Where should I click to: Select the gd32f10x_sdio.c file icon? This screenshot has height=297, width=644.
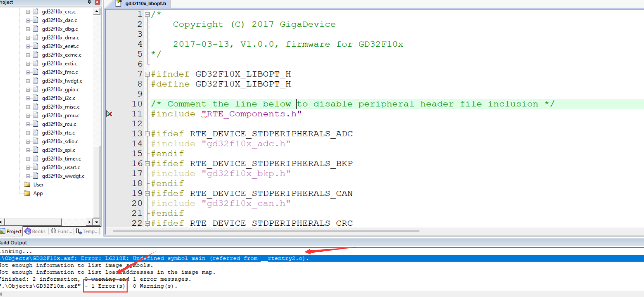pyautogui.click(x=35, y=141)
